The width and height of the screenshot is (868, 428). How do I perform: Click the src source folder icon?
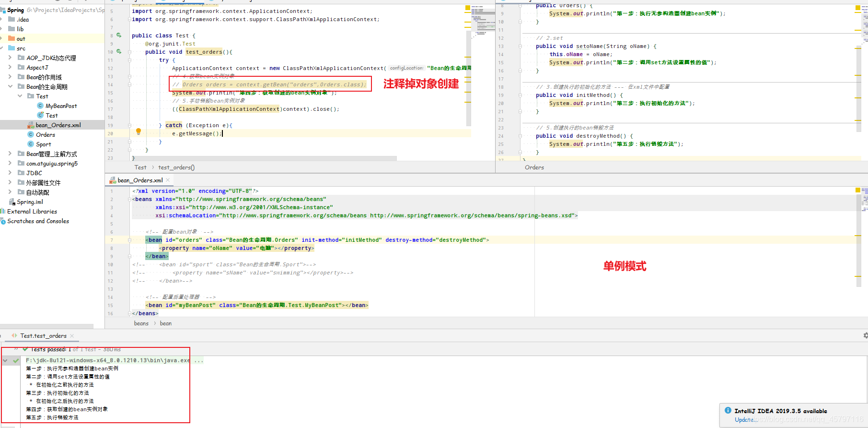coord(12,48)
